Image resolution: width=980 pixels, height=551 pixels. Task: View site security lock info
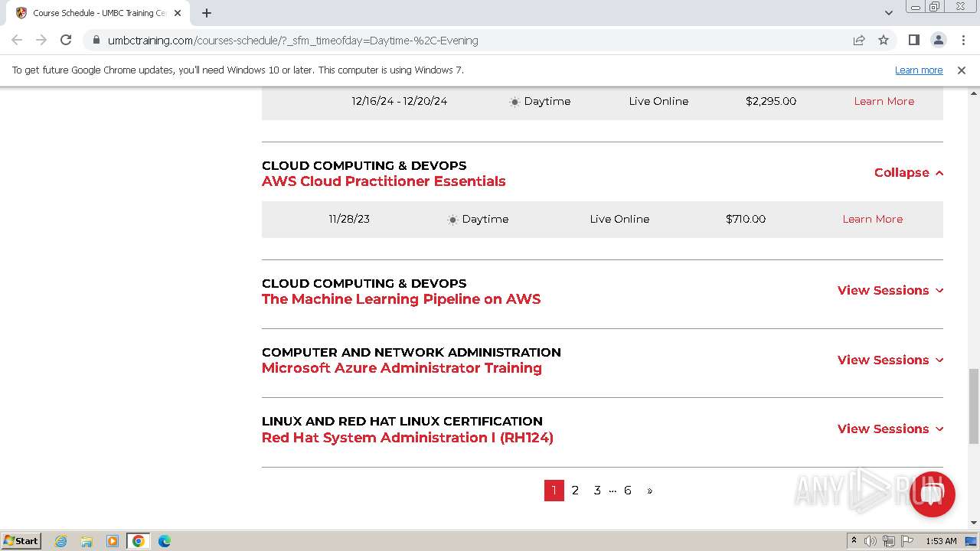pos(96,41)
